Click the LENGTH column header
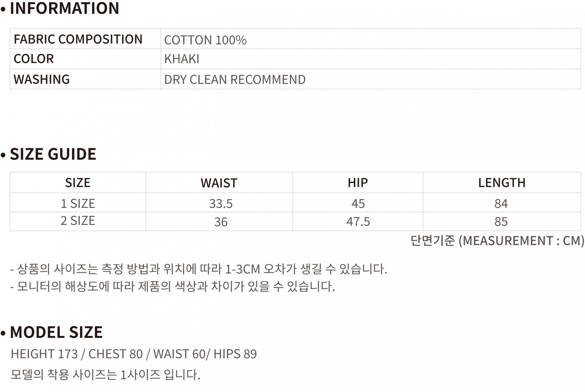The height and width of the screenshot is (392, 585). 502,183
